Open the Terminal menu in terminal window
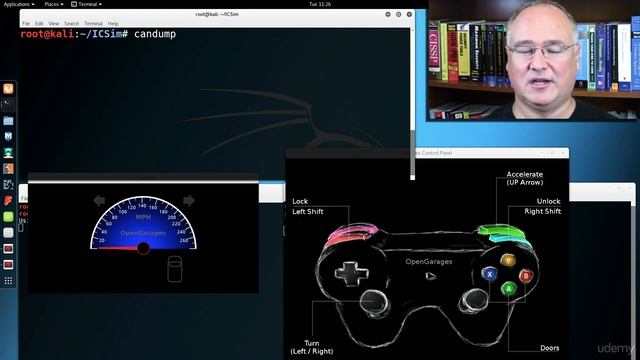The height and width of the screenshot is (360, 640). (93, 24)
